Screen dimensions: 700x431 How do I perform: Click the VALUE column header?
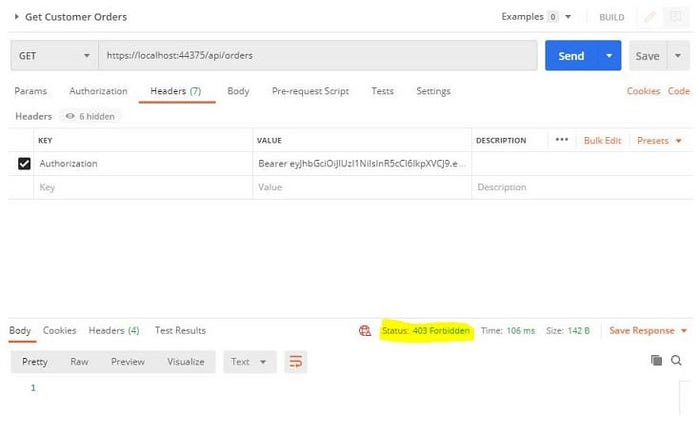269,141
